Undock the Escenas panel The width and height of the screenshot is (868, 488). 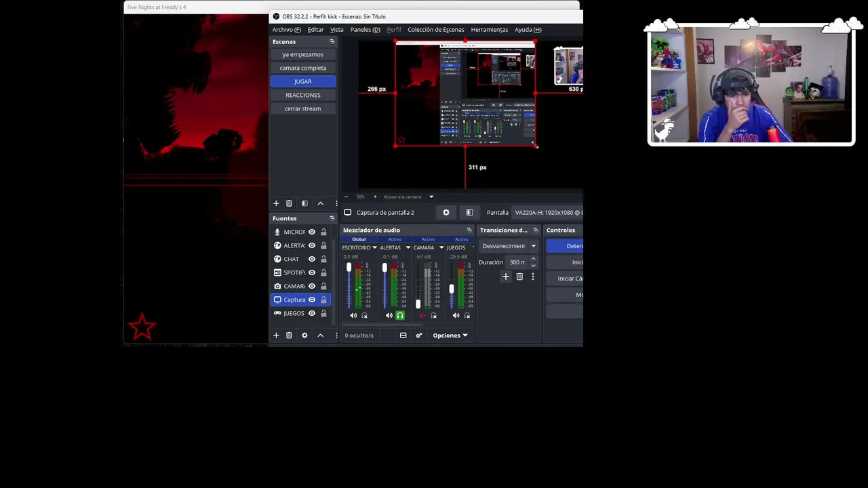pos(332,41)
